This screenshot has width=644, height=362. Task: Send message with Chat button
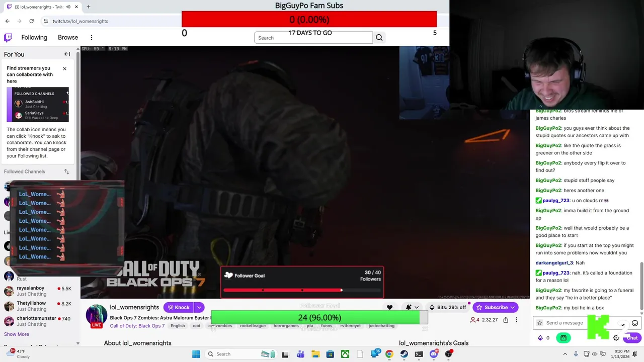(x=632, y=338)
